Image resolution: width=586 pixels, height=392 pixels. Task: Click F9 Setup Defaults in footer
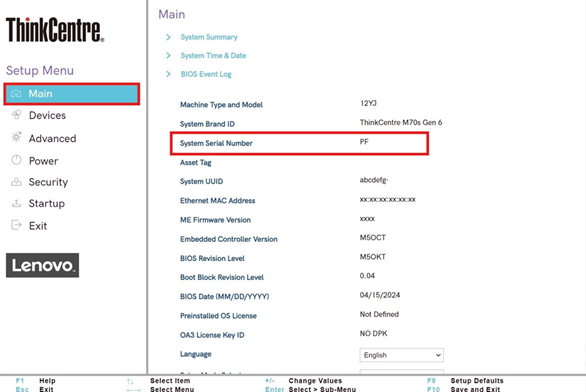465,381
